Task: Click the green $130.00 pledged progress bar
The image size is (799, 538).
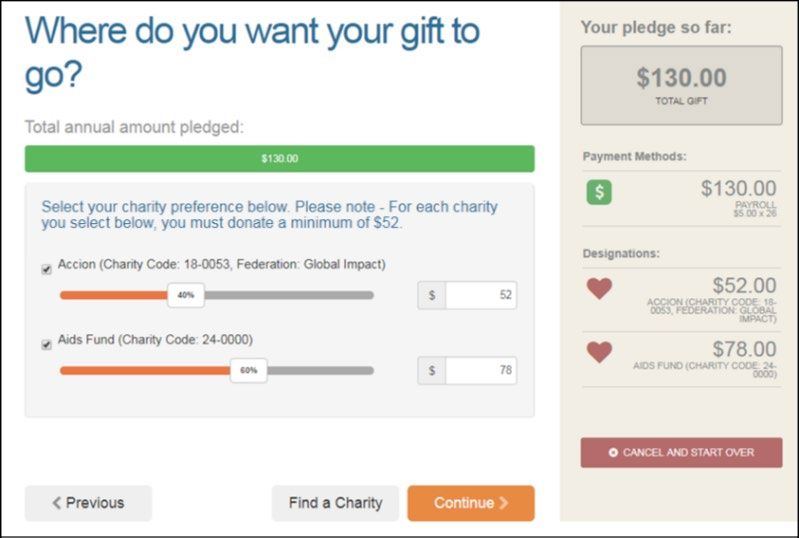Action: tap(280, 158)
